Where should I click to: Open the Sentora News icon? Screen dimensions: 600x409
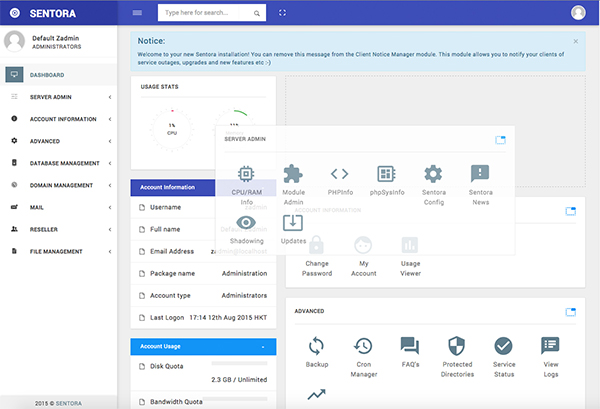480,174
